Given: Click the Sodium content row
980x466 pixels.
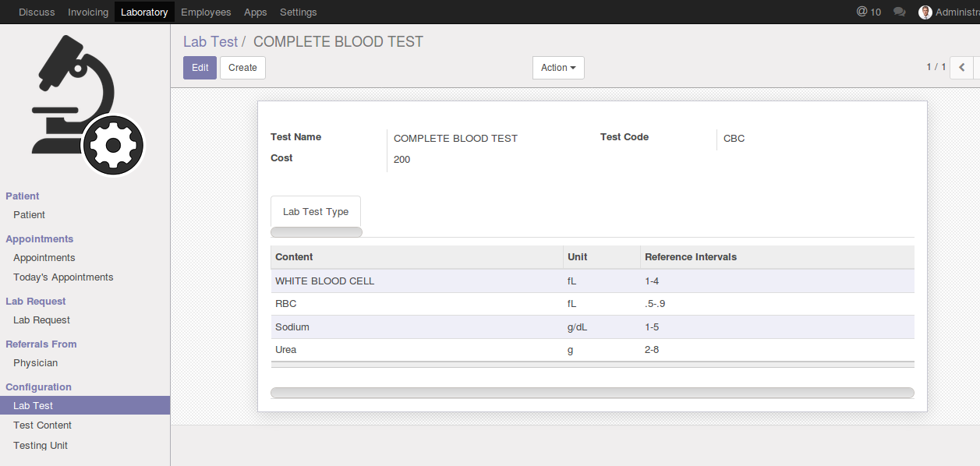Looking at the screenshot, I should 292,327.
